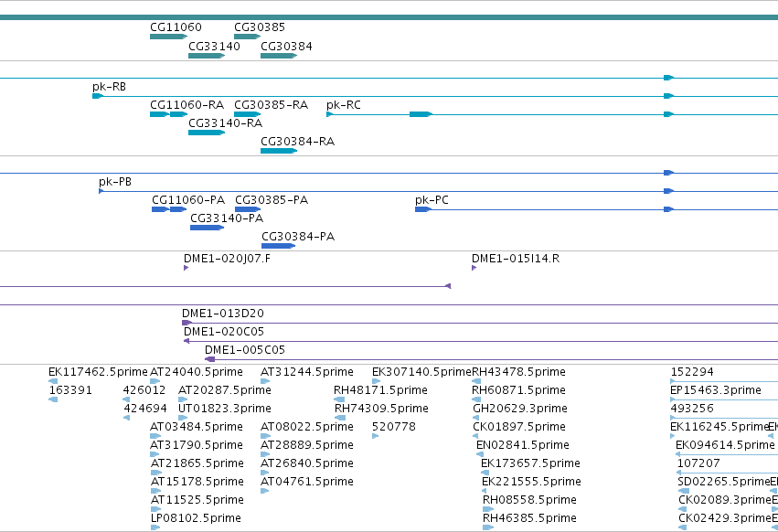Viewport: 778px width, 532px height.
Task: Click CG30384-PA protein label
Action: tap(298, 237)
